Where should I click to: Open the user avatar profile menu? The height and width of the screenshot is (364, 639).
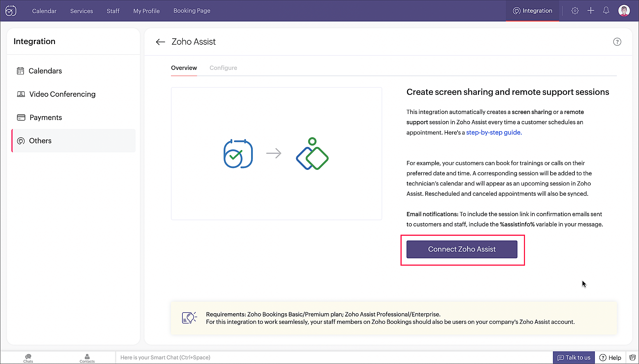coord(624,11)
